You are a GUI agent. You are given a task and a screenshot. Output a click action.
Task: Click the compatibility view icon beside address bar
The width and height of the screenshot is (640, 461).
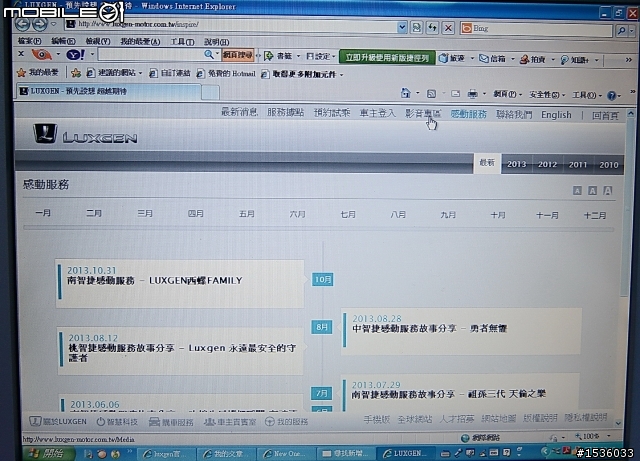(x=416, y=28)
